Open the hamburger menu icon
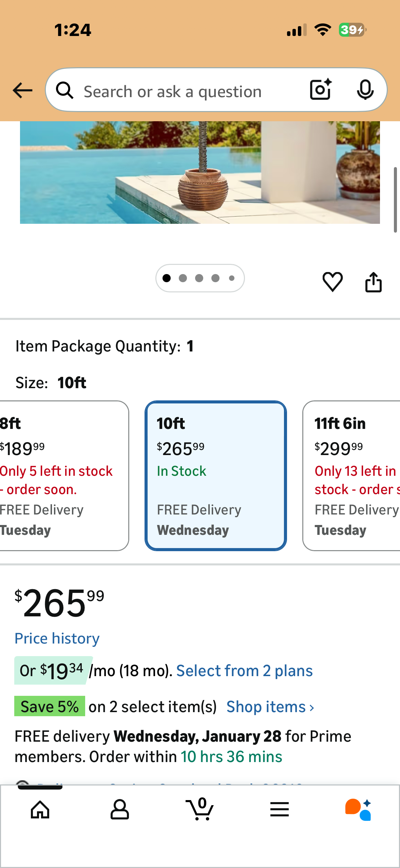Screen dimensions: 400x868 click(280, 810)
